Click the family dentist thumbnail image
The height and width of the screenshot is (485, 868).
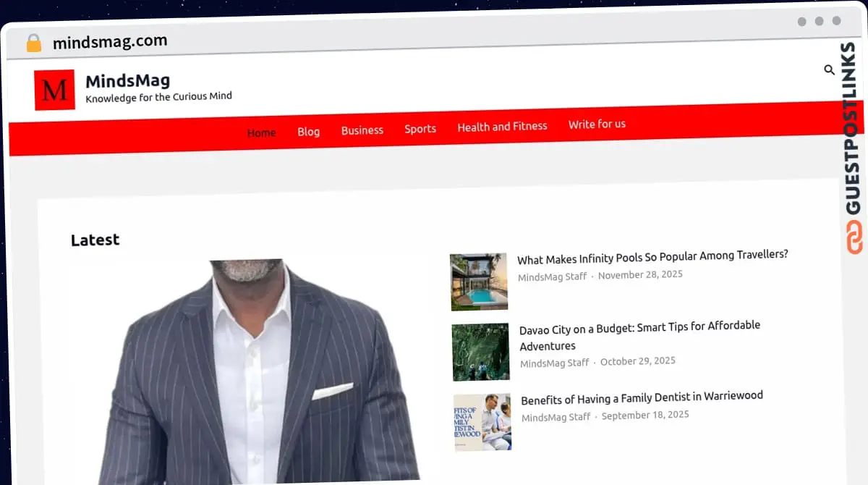[482, 423]
